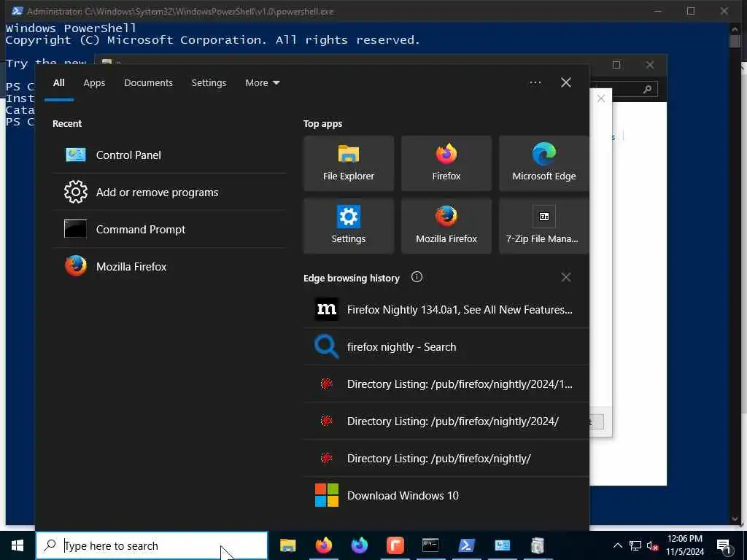747x560 pixels.
Task: Open Add or remove programs
Action: click(169, 192)
